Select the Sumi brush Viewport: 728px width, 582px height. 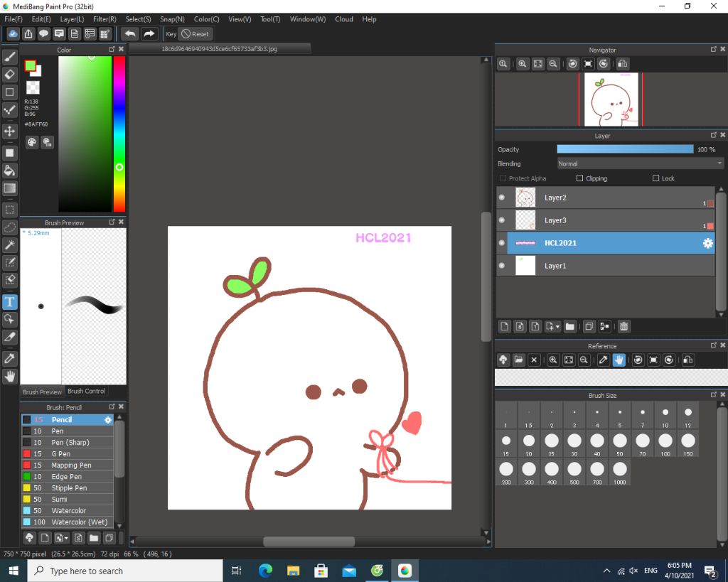pos(68,500)
